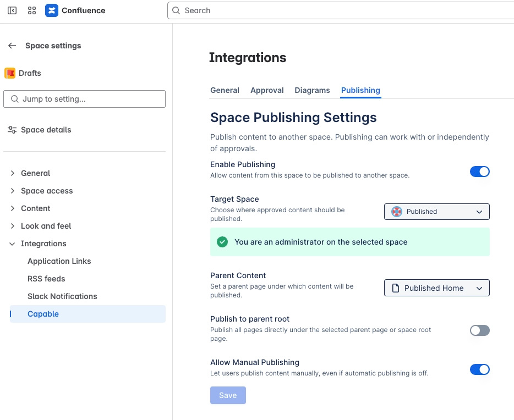Switch to the Approval tab
The height and width of the screenshot is (420, 514).
coord(267,90)
